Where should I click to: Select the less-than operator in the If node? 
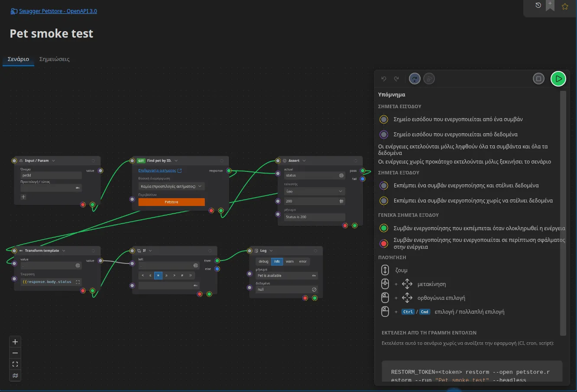click(x=143, y=275)
